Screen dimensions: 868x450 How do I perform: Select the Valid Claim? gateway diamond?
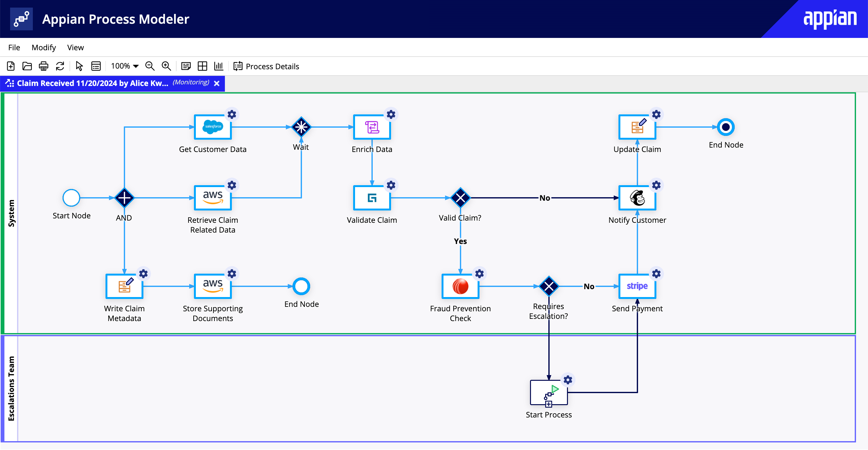[461, 198]
